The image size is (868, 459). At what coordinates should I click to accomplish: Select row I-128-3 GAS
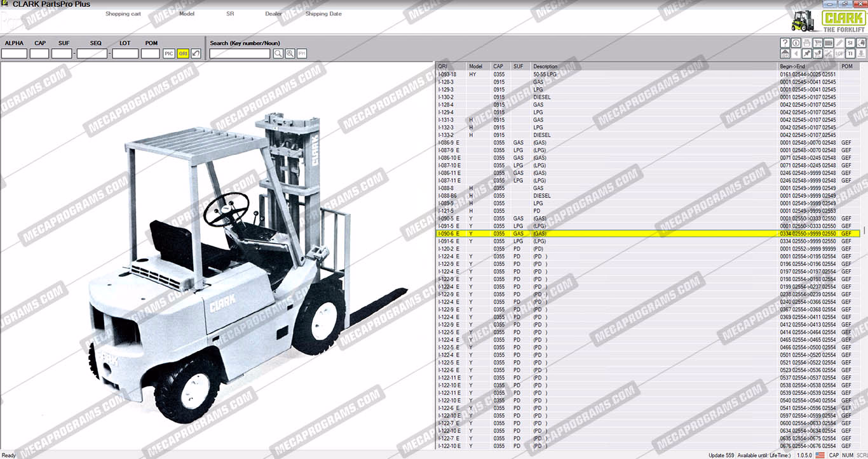pyautogui.click(x=648, y=82)
